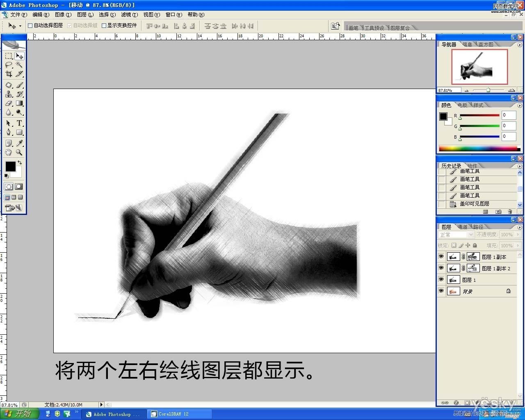The width and height of the screenshot is (525, 420).
Task: Open the History panel options menu arrow
Action: (x=520, y=166)
